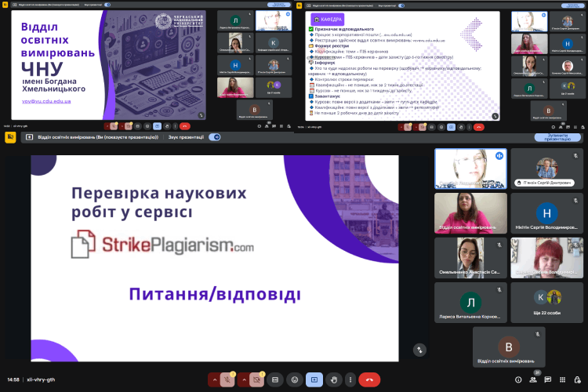This screenshot has width=588, height=392.
Task: Open camera options chevron in bottom Meet window
Action: (244, 380)
